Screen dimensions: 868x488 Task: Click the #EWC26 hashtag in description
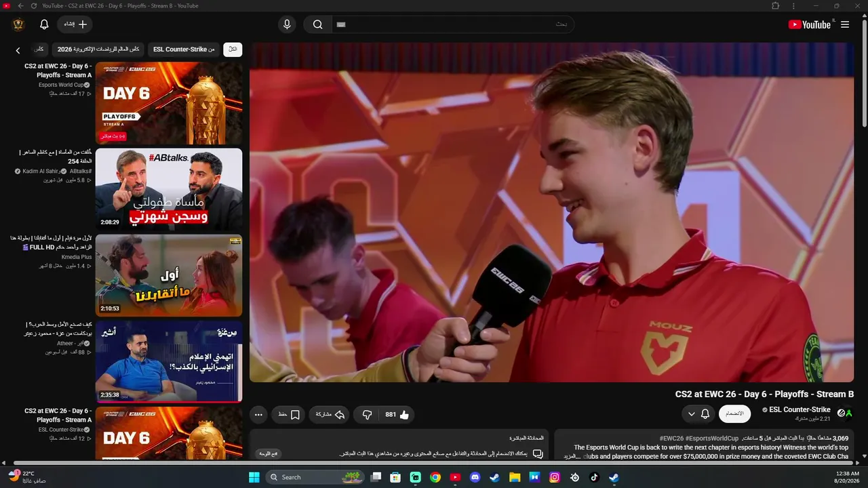(671, 439)
